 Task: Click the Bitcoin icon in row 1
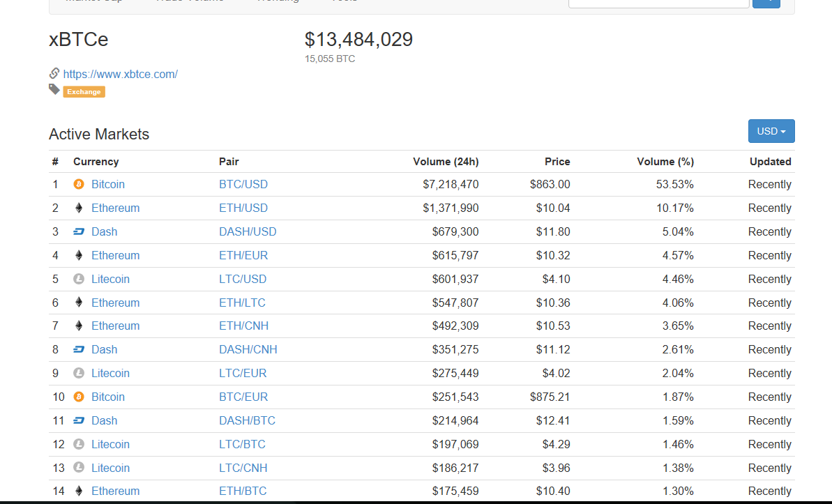[x=79, y=184]
